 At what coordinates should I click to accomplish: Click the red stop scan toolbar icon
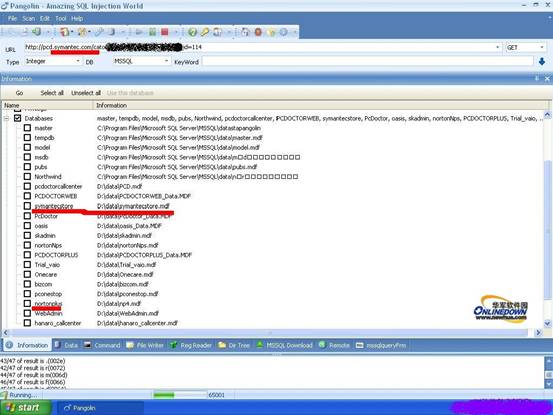[165, 32]
